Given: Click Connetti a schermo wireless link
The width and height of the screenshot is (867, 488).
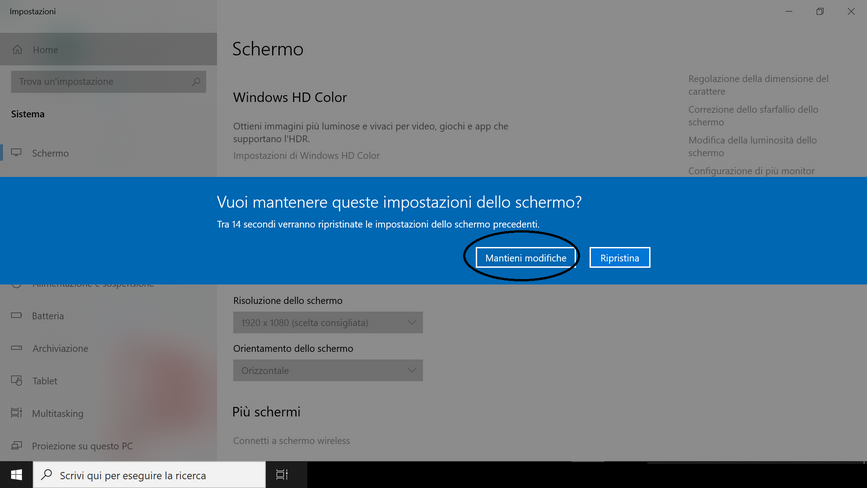Looking at the screenshot, I should 291,440.
